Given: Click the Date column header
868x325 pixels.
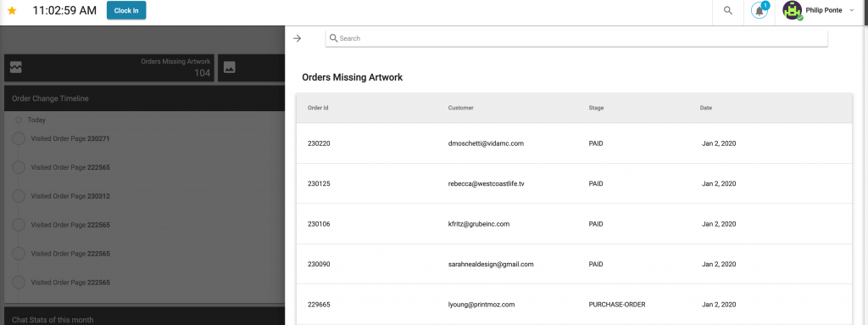Looking at the screenshot, I should point(706,108).
